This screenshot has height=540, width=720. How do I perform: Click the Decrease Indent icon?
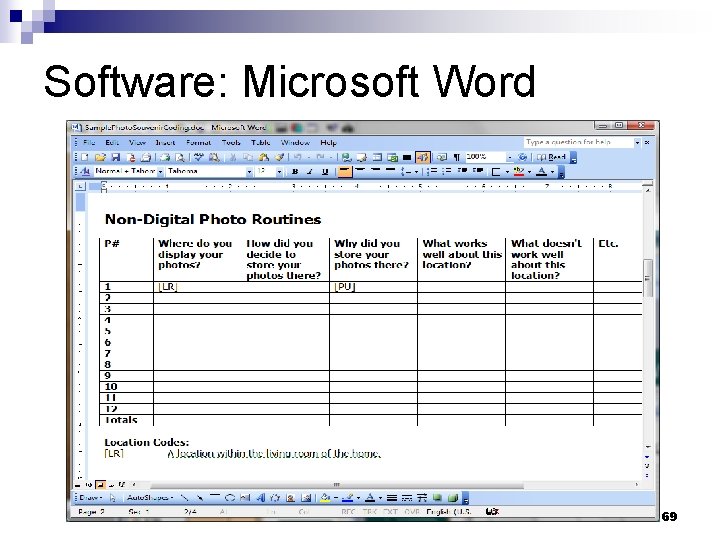click(x=462, y=172)
